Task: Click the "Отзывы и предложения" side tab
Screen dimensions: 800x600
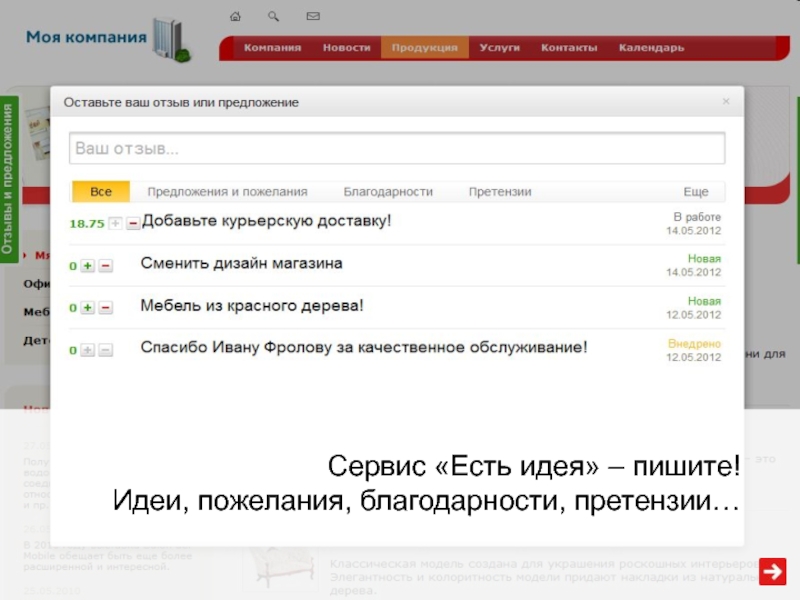Action: [9, 179]
